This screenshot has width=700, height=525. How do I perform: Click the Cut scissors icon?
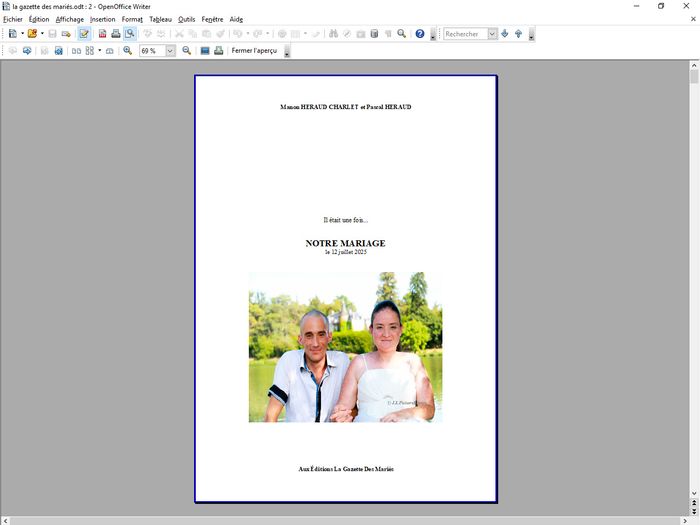coord(179,33)
